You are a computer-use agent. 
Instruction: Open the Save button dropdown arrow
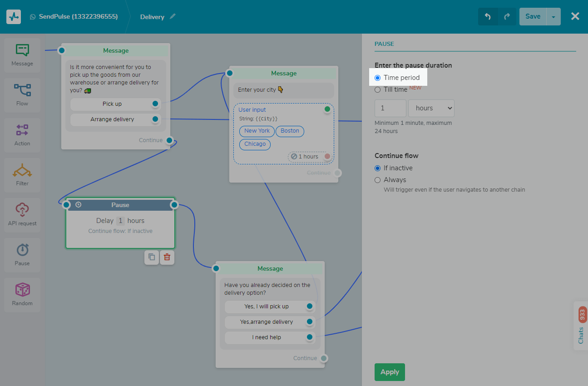pyautogui.click(x=553, y=17)
